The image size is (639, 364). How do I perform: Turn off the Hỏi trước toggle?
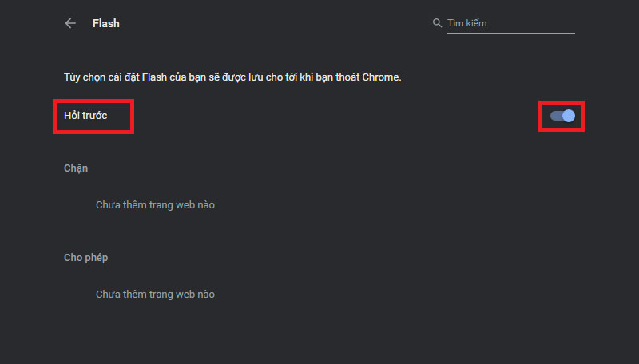click(x=562, y=116)
